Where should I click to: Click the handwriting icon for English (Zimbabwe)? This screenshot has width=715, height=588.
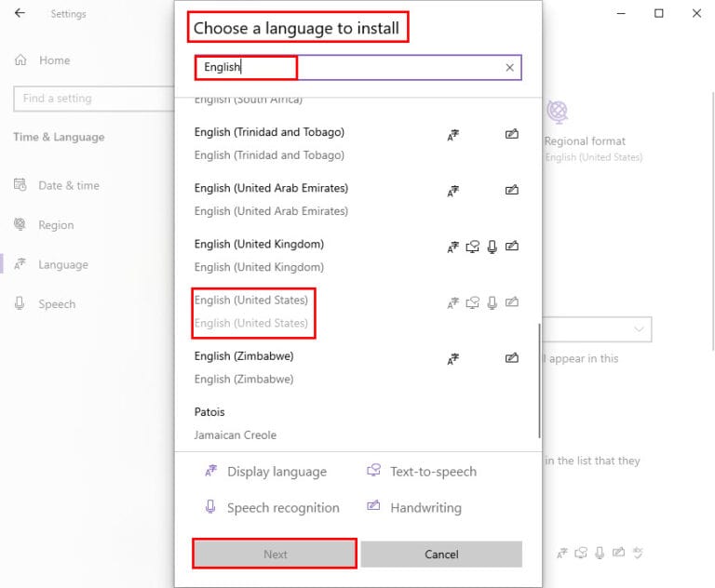click(x=512, y=358)
